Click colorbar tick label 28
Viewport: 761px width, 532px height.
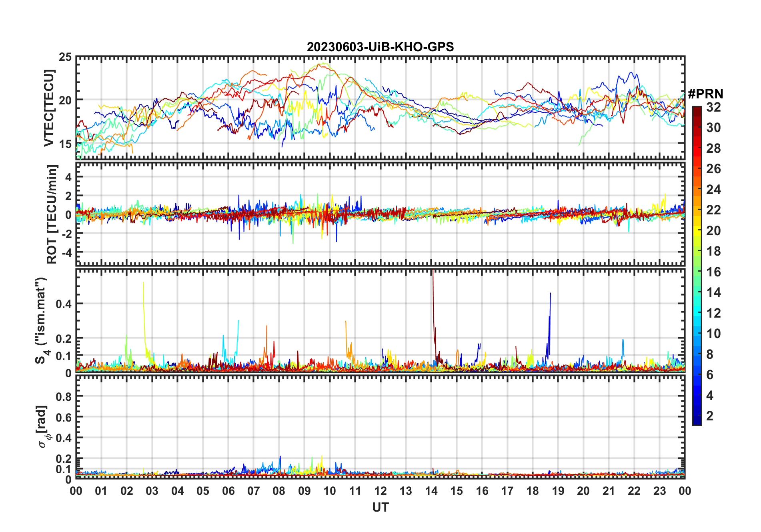coord(713,148)
